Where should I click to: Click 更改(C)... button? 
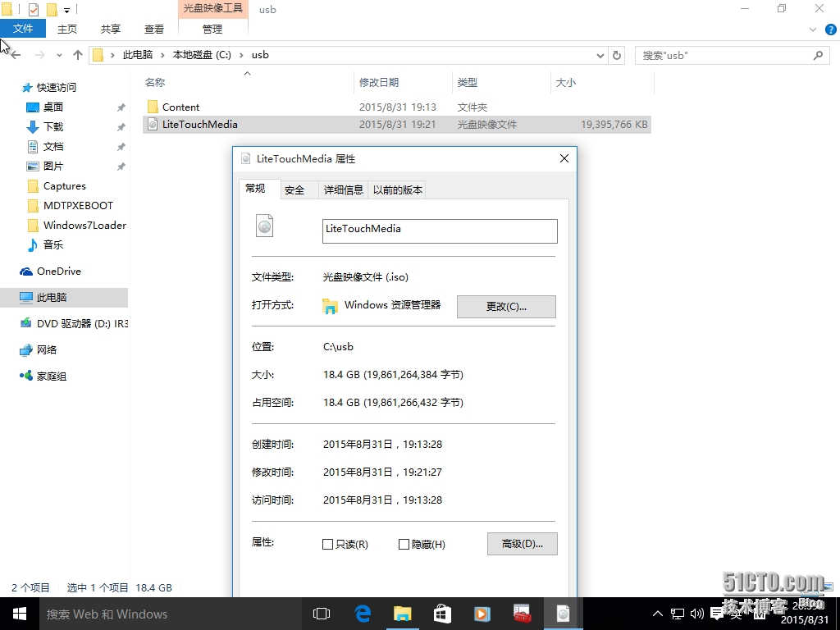click(x=506, y=307)
